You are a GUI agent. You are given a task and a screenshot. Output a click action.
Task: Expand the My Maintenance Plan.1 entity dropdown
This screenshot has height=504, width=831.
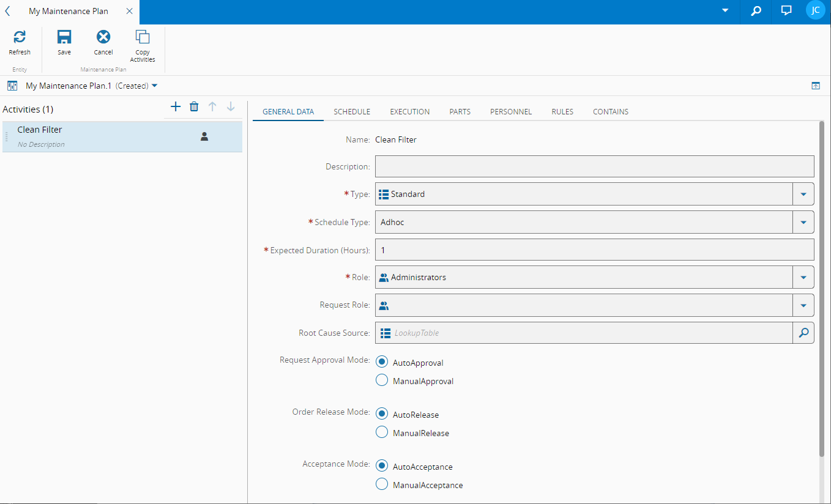click(154, 86)
